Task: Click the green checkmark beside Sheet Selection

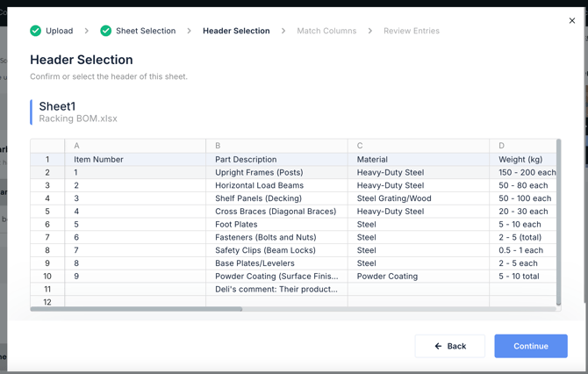Action: click(105, 31)
